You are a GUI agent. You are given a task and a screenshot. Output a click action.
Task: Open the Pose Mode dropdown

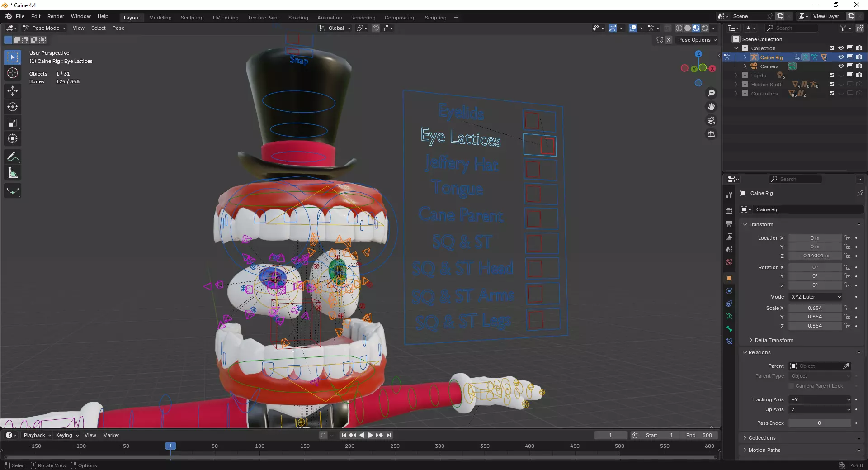(45, 28)
